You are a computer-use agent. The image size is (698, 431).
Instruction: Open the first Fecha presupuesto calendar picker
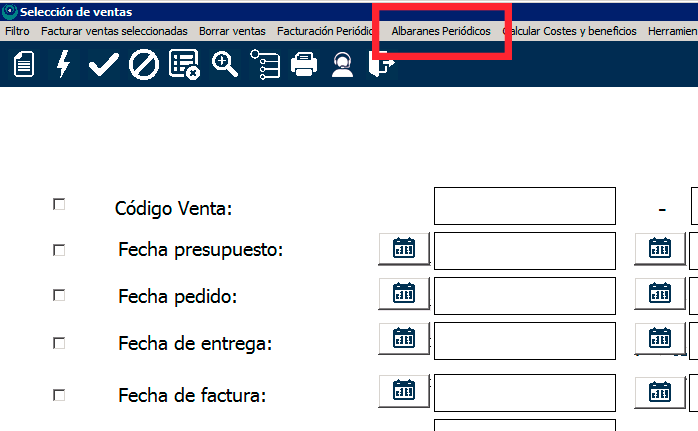[403, 248]
